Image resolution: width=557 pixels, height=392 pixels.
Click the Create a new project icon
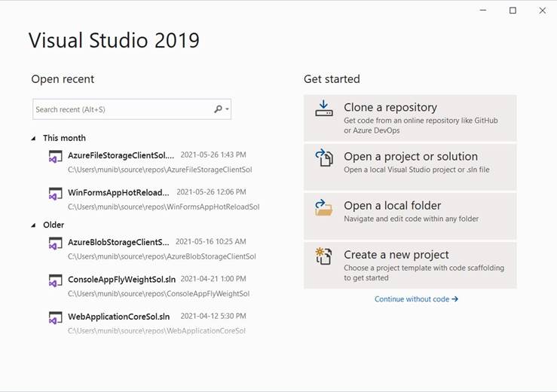coord(323,256)
